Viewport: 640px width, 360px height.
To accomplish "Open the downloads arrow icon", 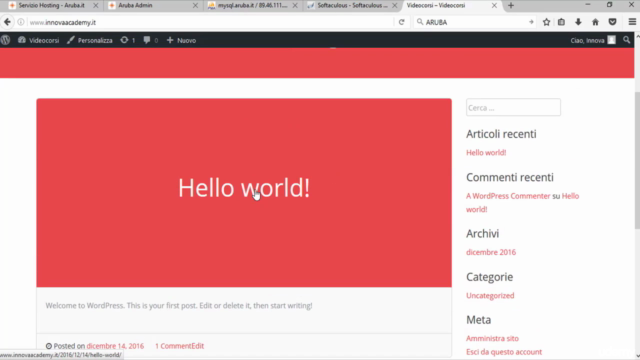I will click(578, 22).
